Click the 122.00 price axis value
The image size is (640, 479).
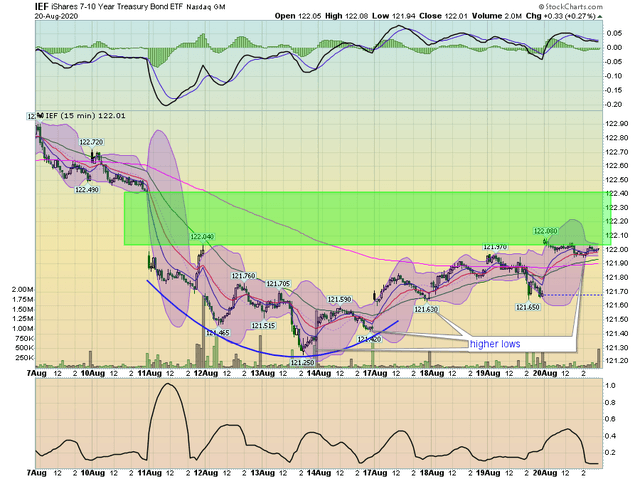[616, 250]
